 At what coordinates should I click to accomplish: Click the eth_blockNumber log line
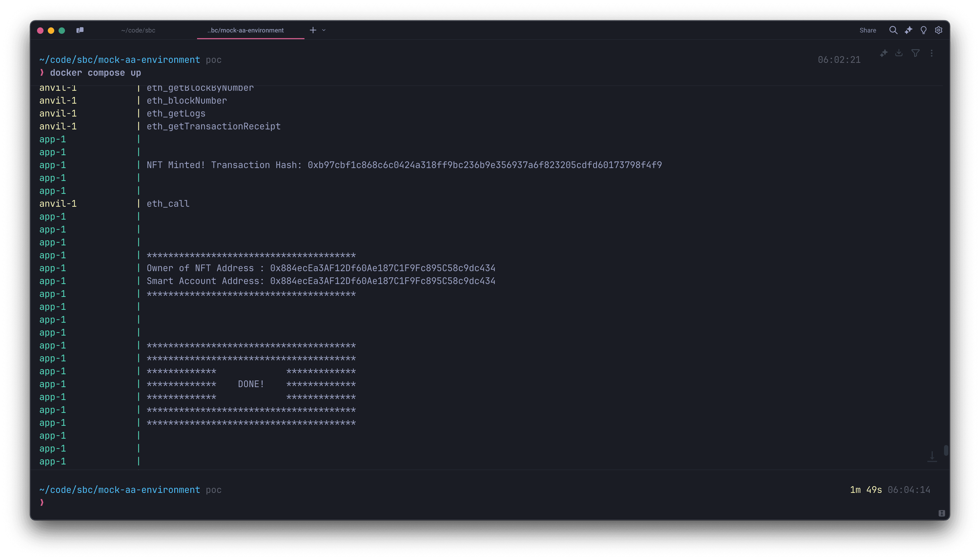click(x=187, y=100)
